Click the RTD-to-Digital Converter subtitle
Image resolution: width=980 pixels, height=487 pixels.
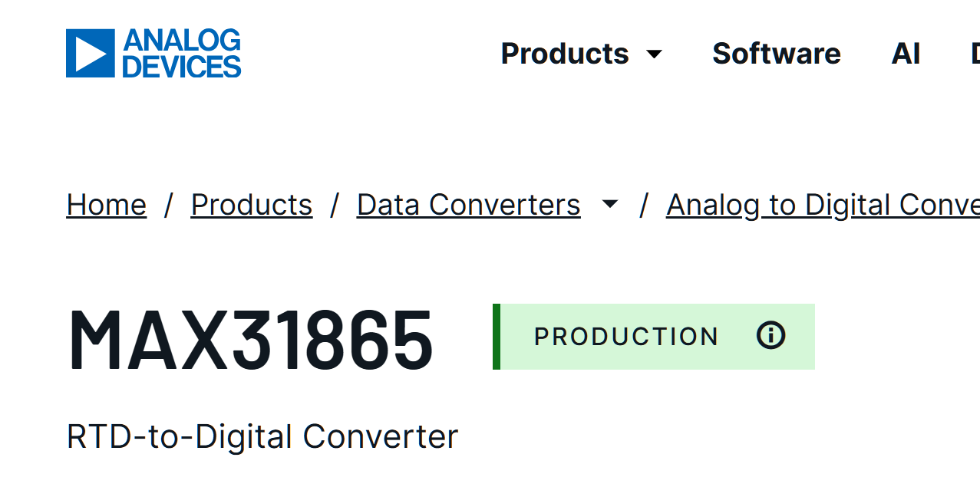[262, 436]
